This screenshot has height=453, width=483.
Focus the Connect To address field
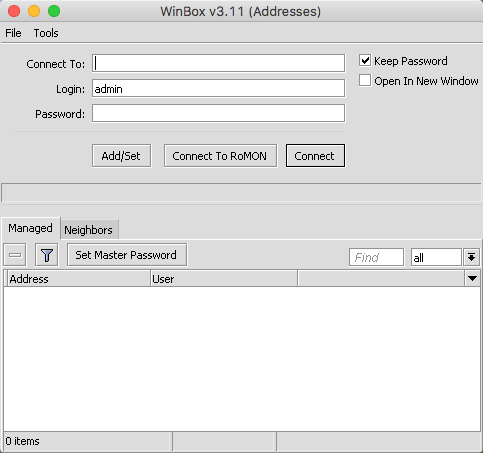pyautogui.click(x=218, y=63)
